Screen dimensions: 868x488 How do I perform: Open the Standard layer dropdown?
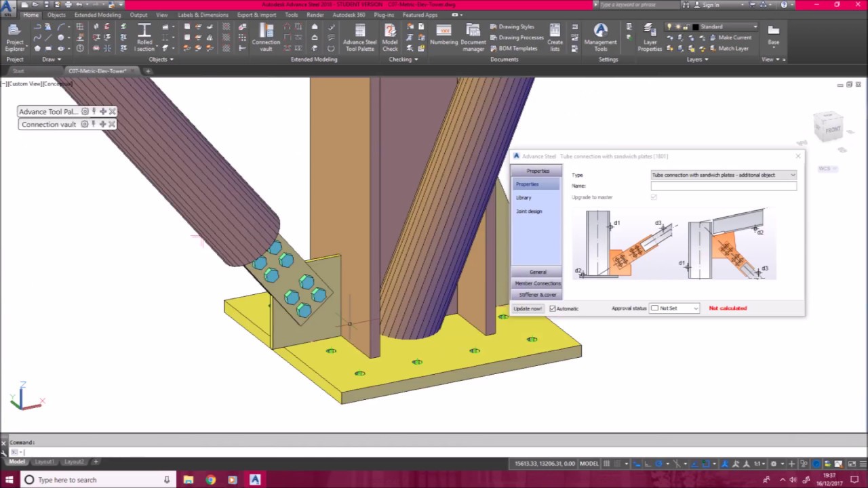(726, 26)
